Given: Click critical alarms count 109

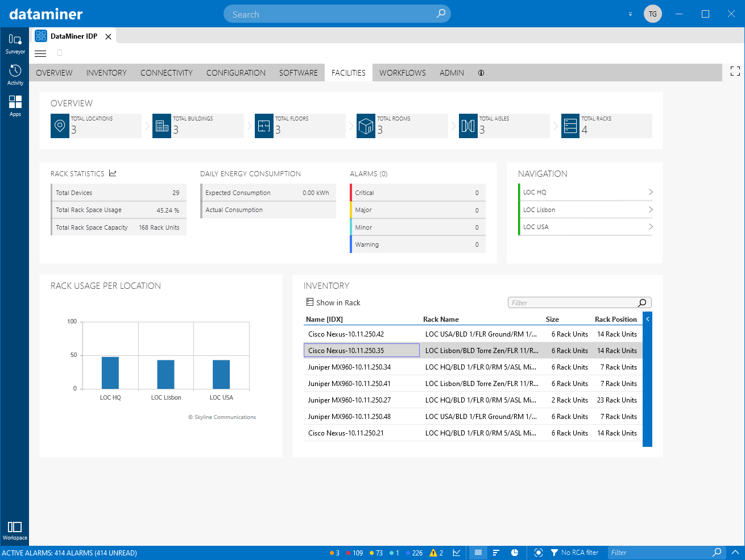Looking at the screenshot, I should click(x=354, y=553).
